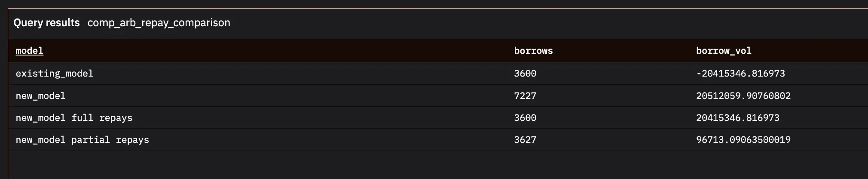Click blank space in the existing_model row
Image resolution: width=868 pixels, height=179 pixels.
301,74
